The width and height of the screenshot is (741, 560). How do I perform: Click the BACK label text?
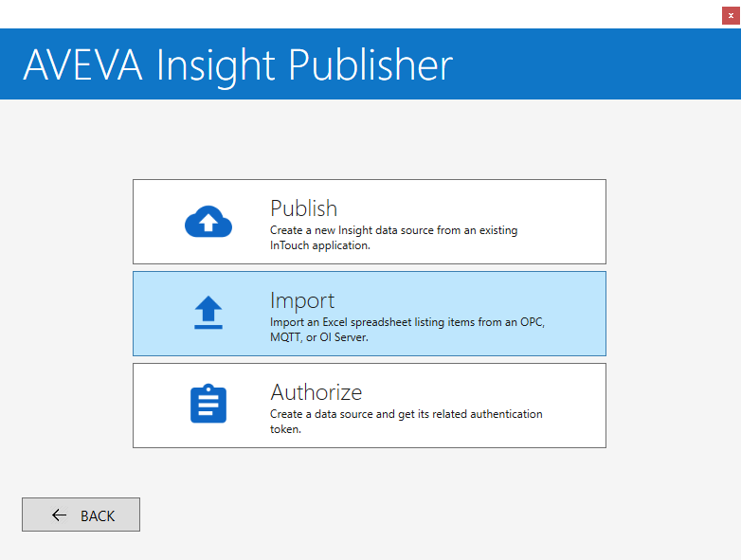point(98,516)
